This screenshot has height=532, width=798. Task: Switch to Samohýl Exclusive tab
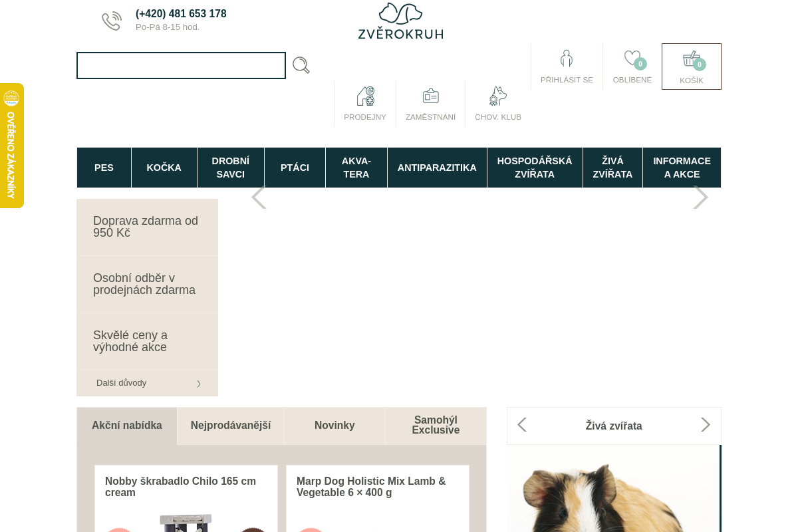point(436,426)
